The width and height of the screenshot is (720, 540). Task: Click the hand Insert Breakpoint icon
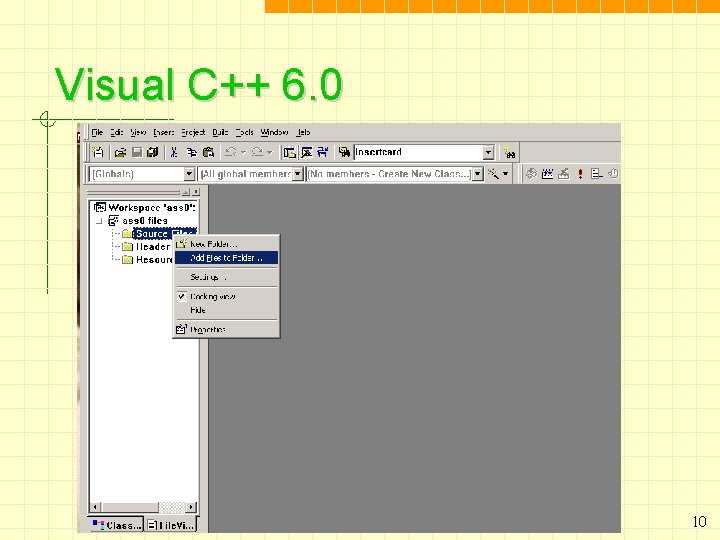click(x=613, y=174)
